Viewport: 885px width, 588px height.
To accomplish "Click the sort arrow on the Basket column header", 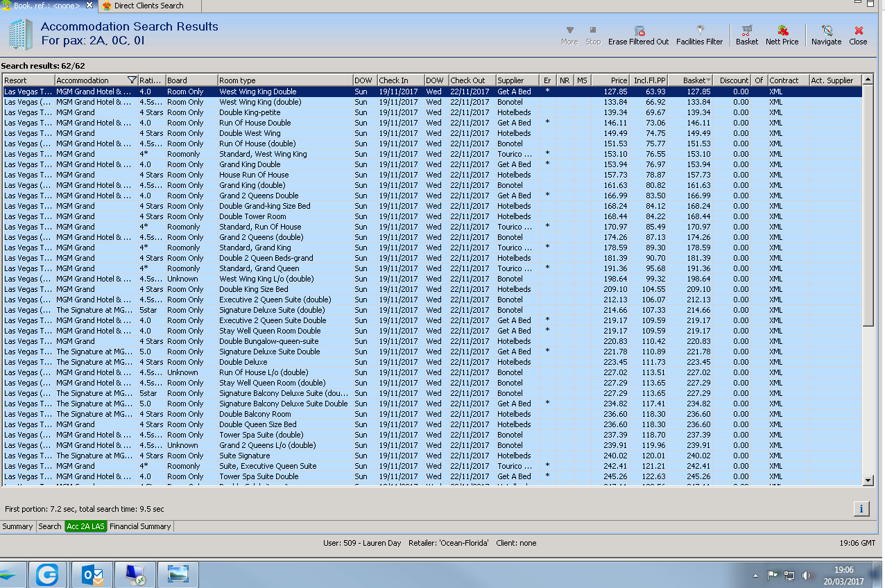I will [x=707, y=80].
